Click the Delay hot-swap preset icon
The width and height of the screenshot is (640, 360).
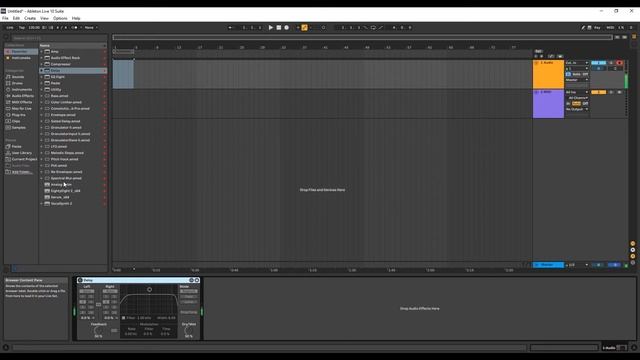click(191, 280)
